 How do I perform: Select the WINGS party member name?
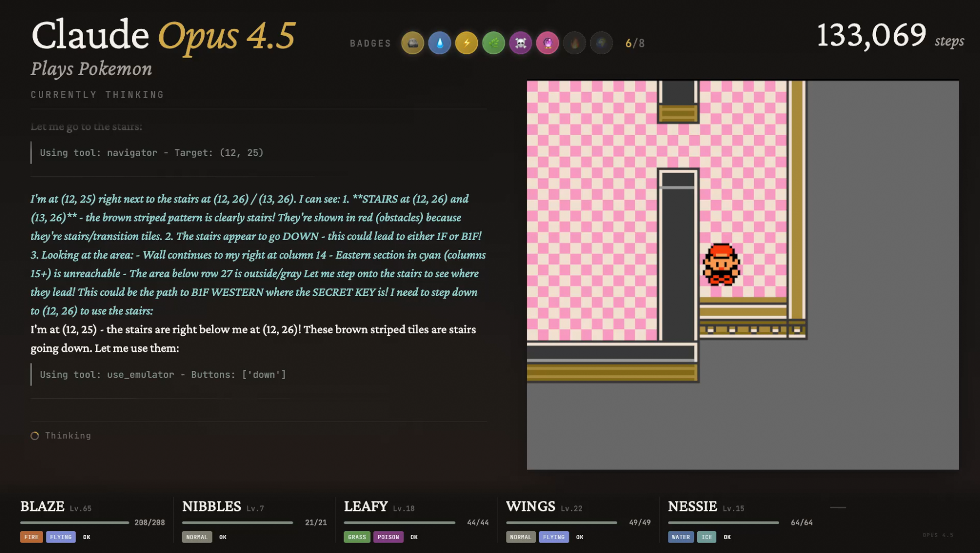tap(530, 506)
